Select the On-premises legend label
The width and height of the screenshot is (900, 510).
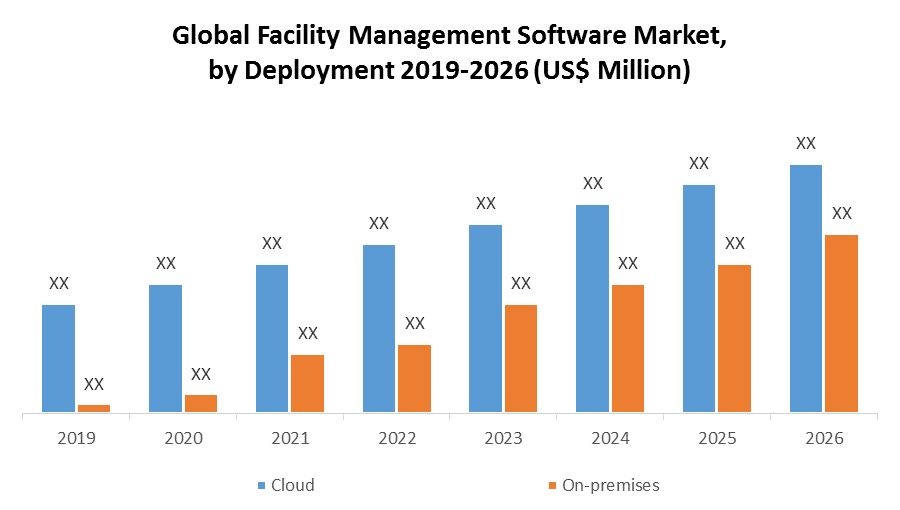[x=610, y=485]
